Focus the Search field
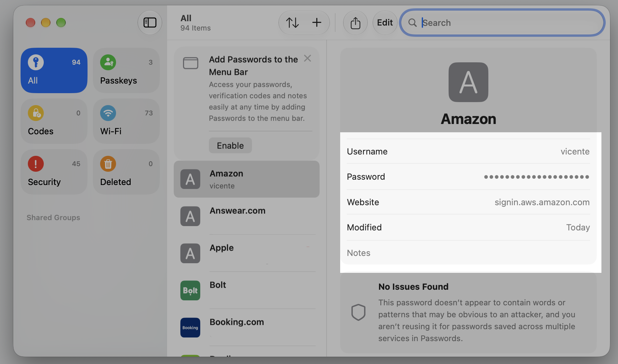 [x=502, y=23]
